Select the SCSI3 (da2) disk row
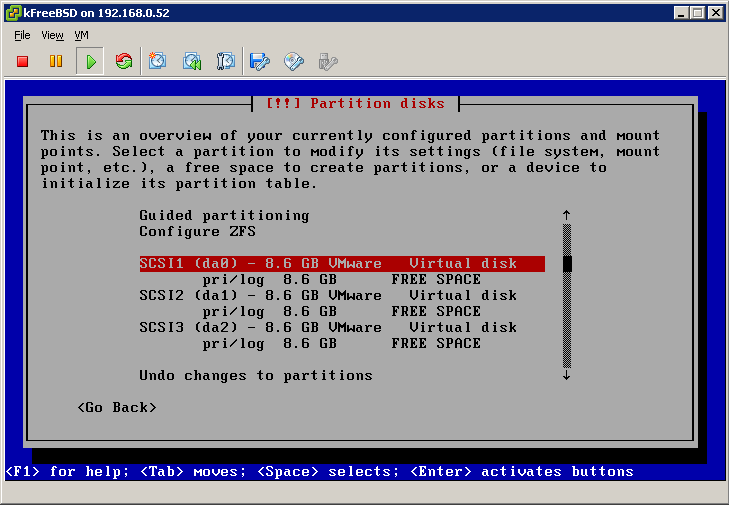The image size is (729, 505). tap(328, 327)
